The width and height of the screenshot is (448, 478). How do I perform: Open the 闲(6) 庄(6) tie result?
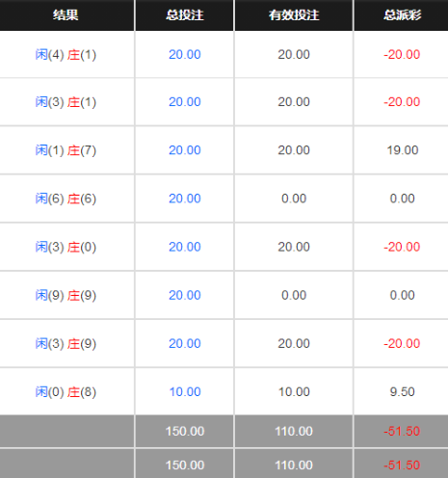66,199
